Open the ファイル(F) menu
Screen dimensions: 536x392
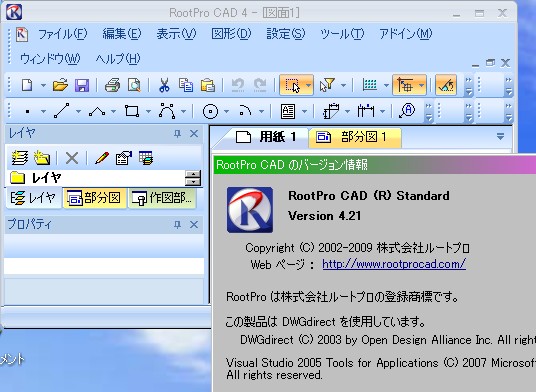63,34
